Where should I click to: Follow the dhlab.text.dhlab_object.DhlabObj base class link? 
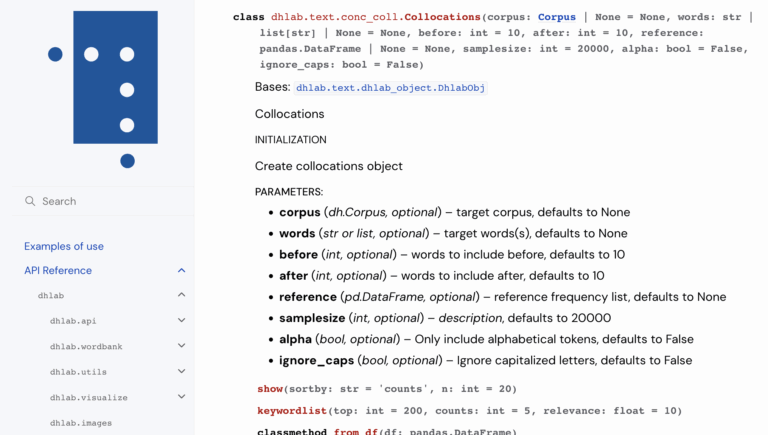coord(390,88)
